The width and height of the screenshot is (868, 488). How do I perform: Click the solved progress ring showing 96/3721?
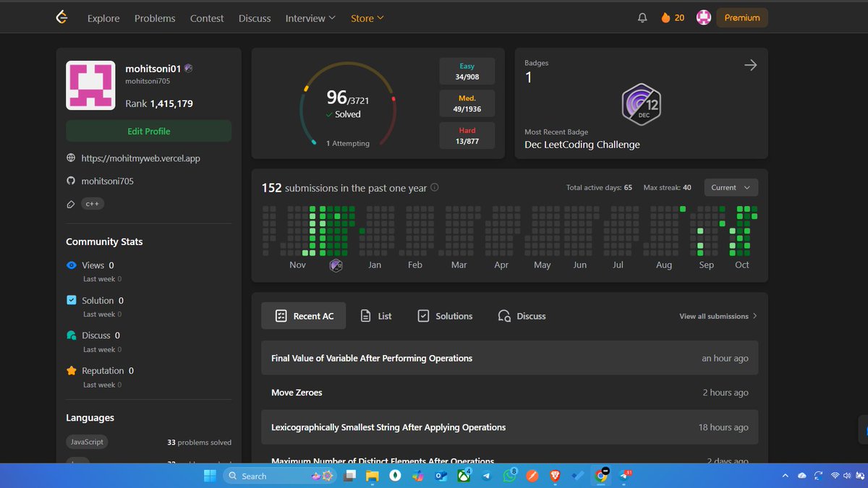tap(347, 105)
